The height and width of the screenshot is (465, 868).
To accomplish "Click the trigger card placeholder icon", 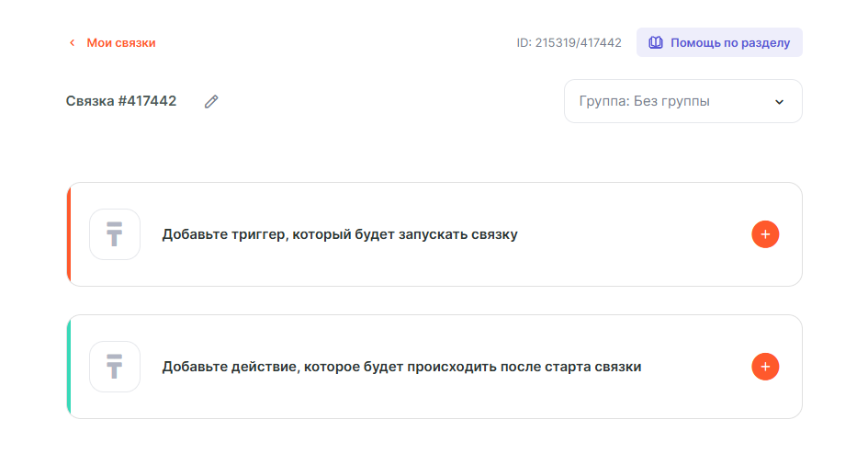I will tap(115, 234).
